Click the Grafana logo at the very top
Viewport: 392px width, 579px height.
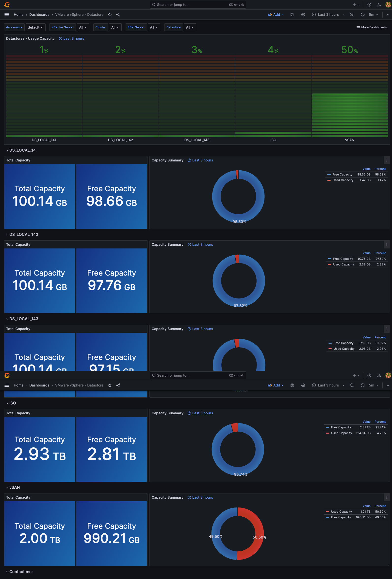pyautogui.click(x=7, y=5)
